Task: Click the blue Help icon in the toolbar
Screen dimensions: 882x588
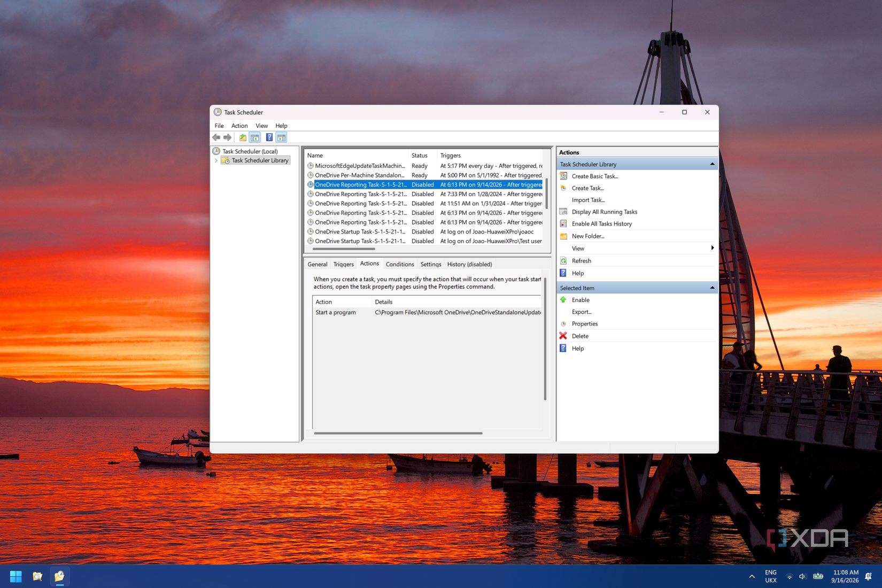Action: (269, 137)
